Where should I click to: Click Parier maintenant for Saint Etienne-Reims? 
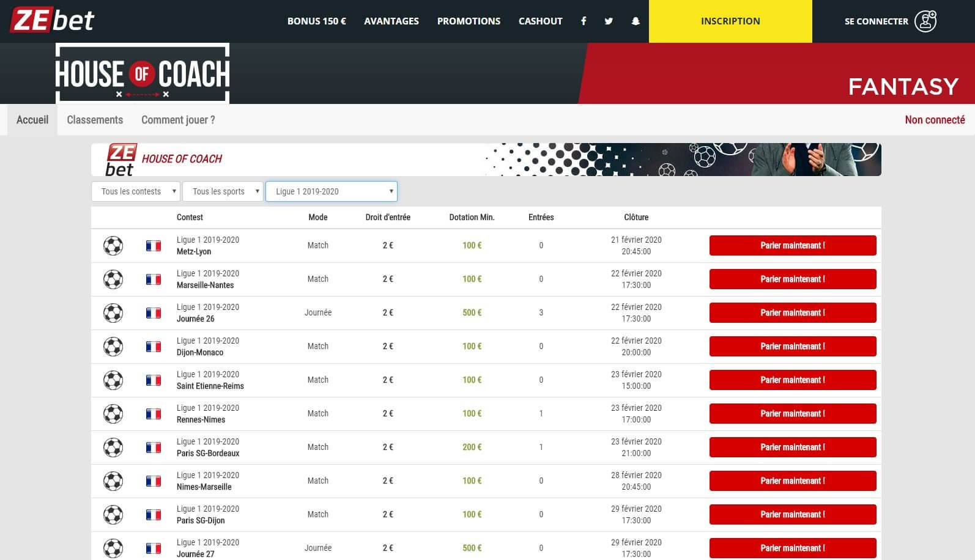(x=793, y=380)
